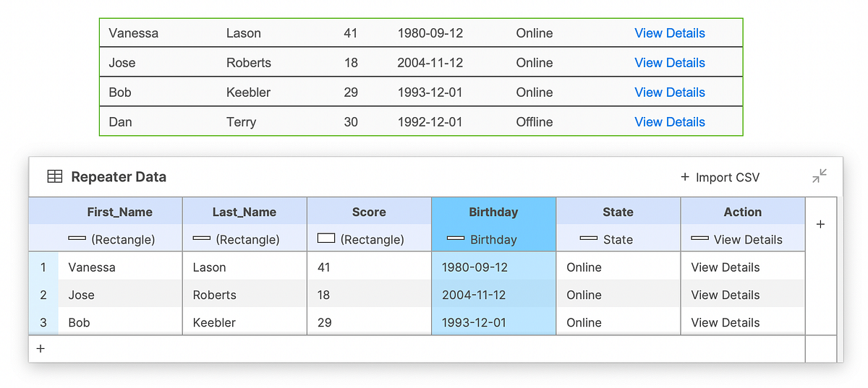Click the Jose cell in data grid

[120, 295]
